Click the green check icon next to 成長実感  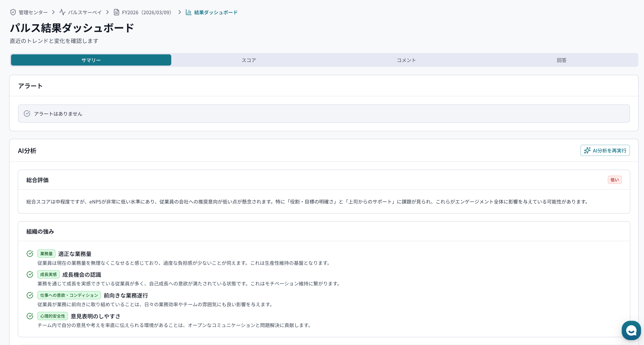pyautogui.click(x=30, y=274)
